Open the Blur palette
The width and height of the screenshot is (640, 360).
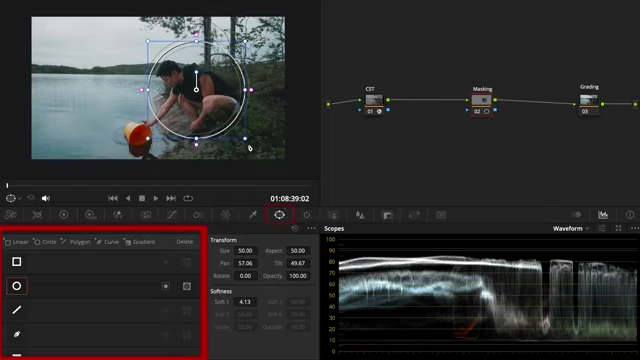click(360, 215)
